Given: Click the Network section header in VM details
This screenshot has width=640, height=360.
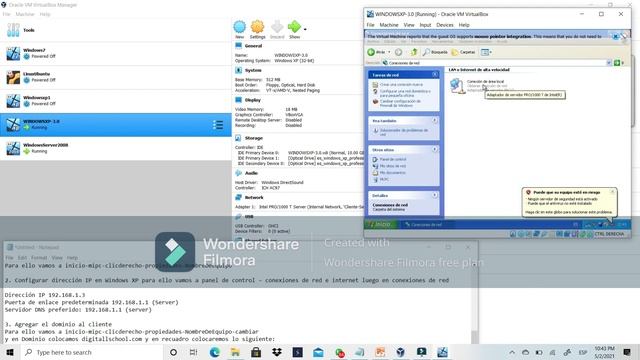Looking at the screenshot, I should (x=254, y=198).
